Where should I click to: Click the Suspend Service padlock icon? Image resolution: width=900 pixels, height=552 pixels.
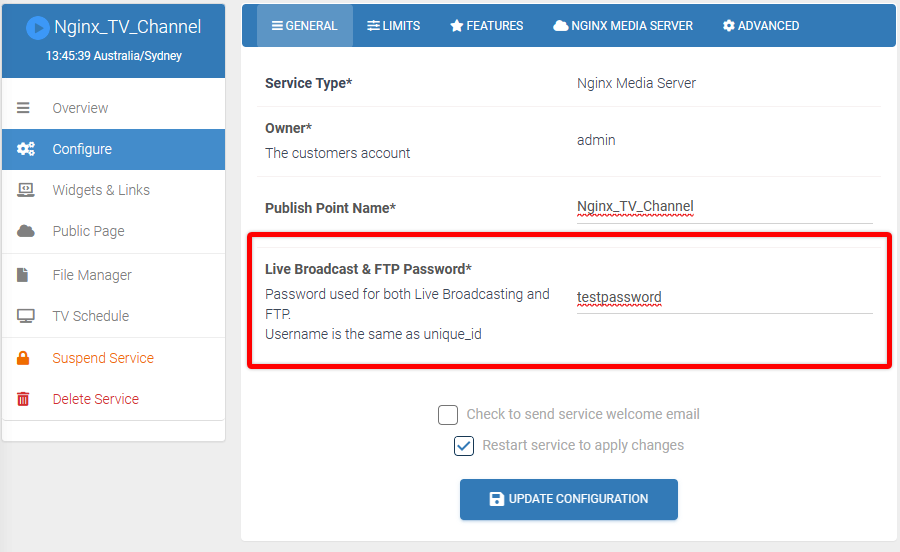pyautogui.click(x=23, y=358)
